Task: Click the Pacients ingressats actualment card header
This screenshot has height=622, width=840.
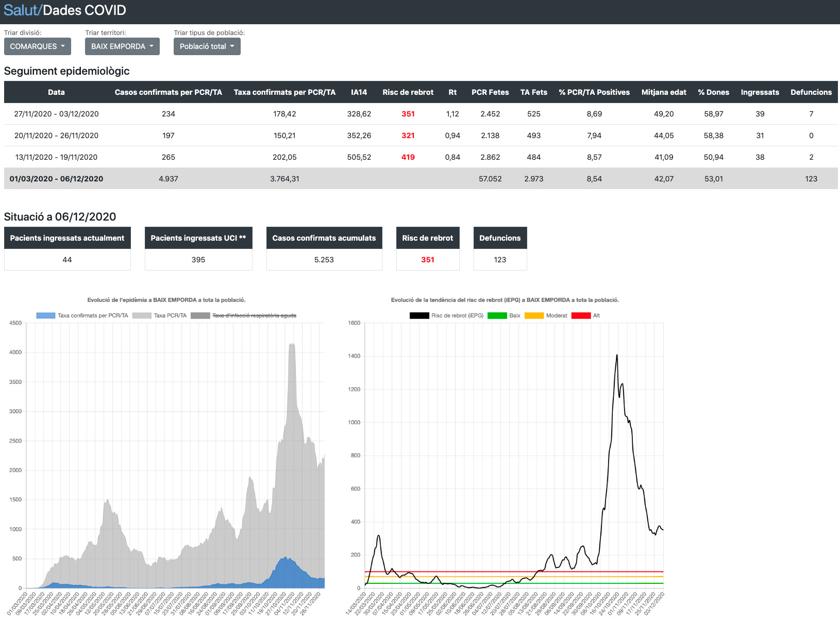Action: click(x=67, y=238)
